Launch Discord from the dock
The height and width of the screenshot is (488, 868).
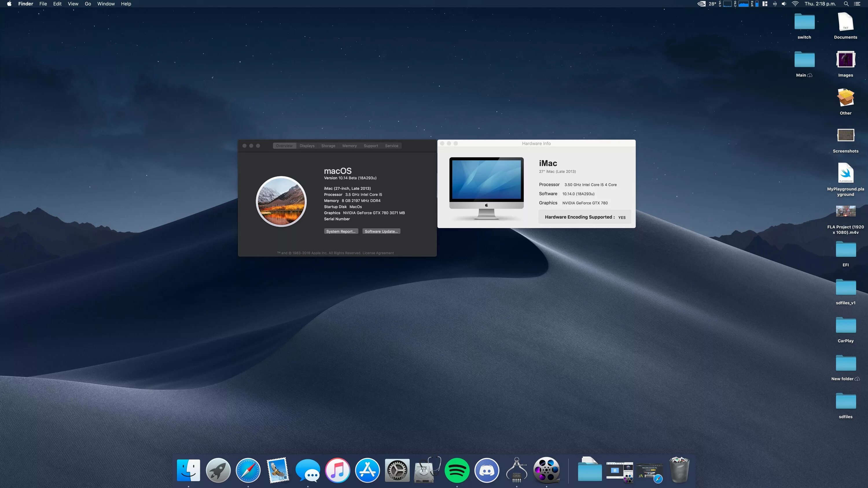(487, 470)
